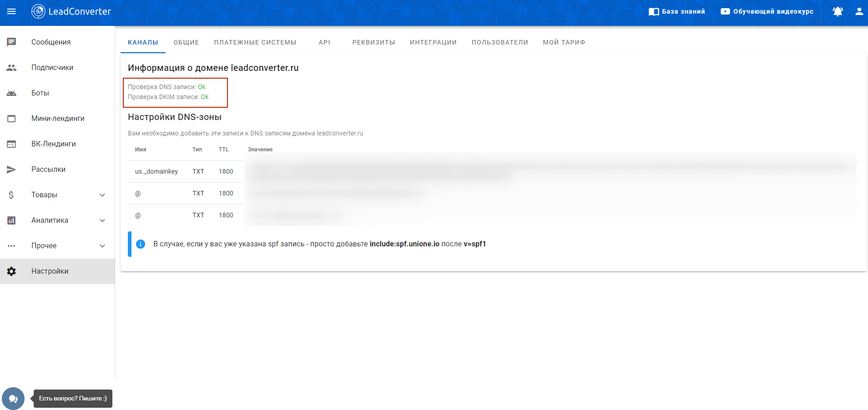Open Обучающий видеокурс link
The image size is (868, 410).
767,11
